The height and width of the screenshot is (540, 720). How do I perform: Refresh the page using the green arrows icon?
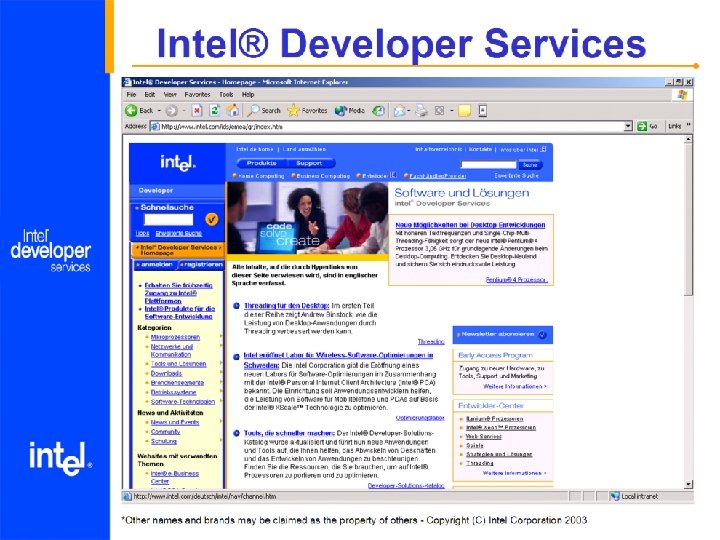[214, 110]
